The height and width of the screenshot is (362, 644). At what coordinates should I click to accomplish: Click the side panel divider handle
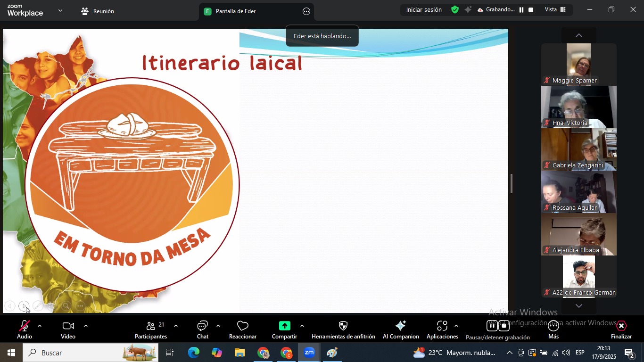(x=512, y=183)
